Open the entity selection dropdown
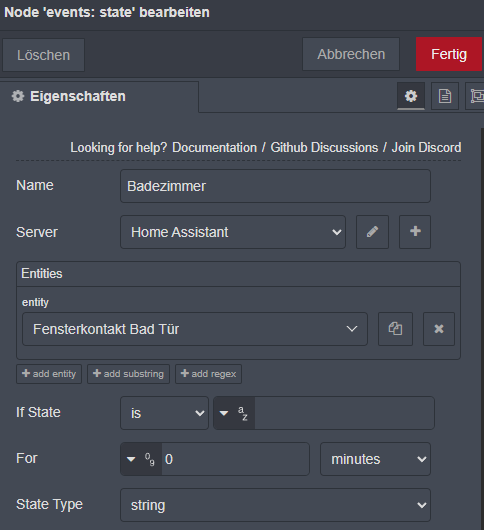This screenshot has width=484, height=530. [x=195, y=329]
